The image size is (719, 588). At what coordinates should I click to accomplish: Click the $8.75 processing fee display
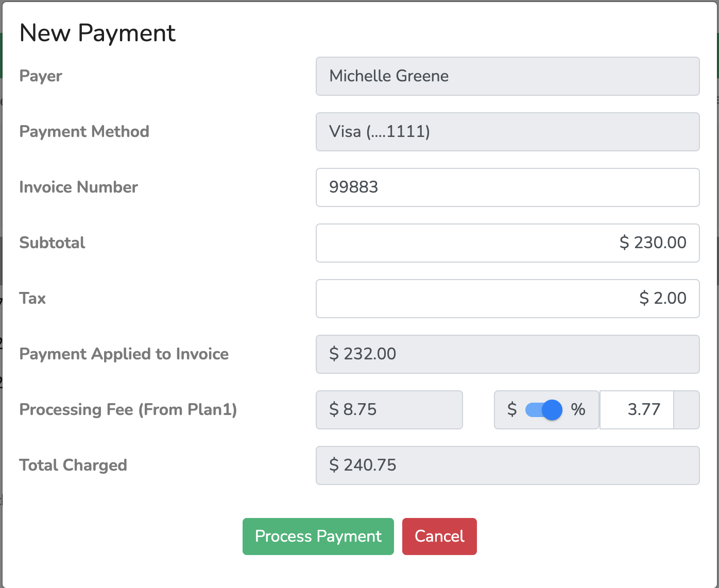point(389,410)
